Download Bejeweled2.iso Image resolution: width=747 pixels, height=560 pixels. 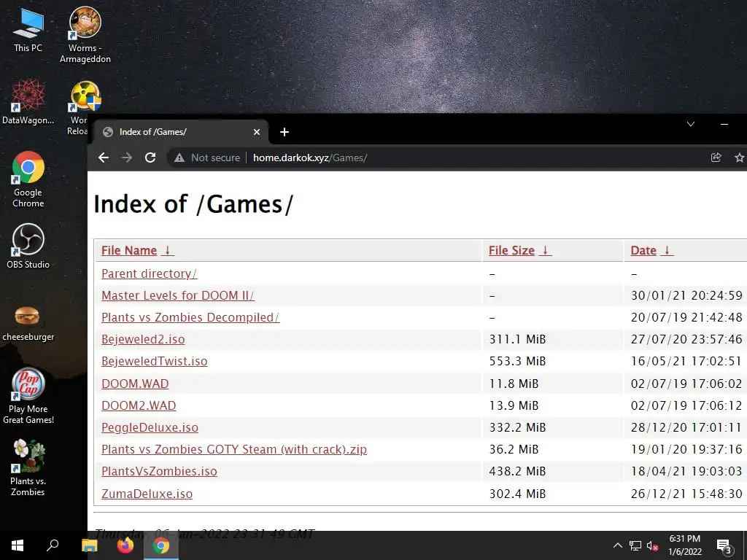143,340
